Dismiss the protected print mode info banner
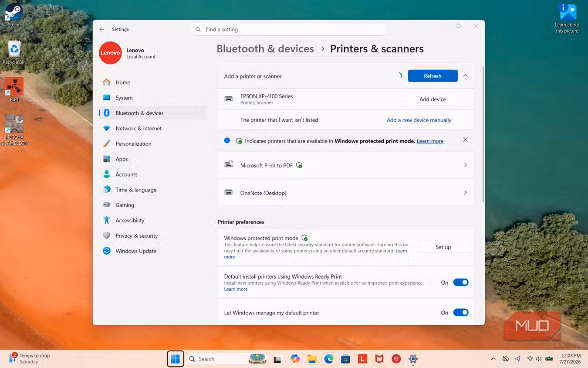The height and width of the screenshot is (368, 588). 465,140
